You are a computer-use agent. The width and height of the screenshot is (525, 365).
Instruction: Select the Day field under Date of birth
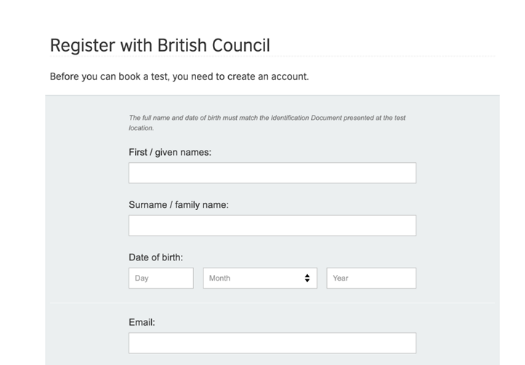(161, 278)
